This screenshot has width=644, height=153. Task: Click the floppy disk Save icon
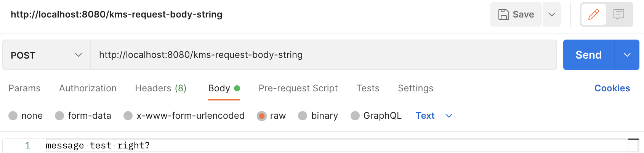(503, 14)
